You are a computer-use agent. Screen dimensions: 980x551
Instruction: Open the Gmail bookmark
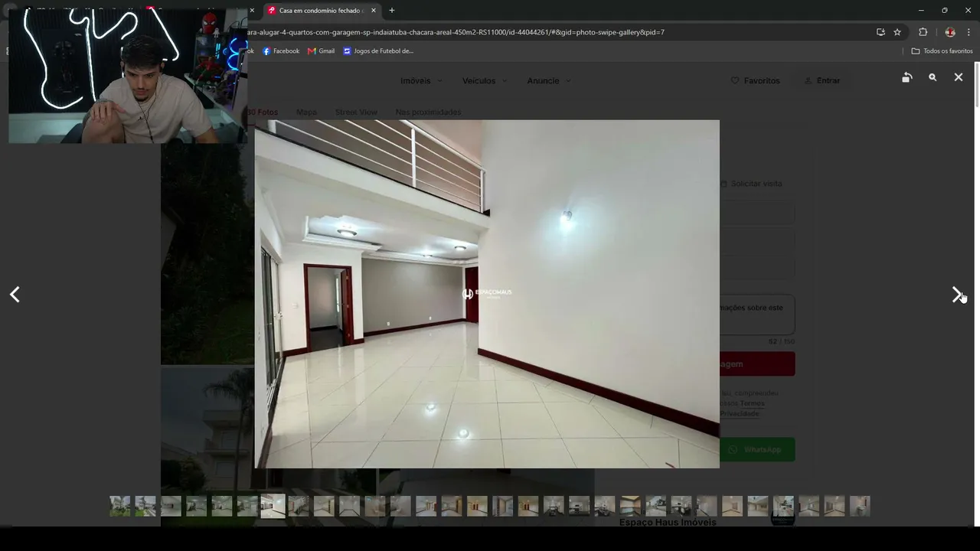tap(322, 51)
